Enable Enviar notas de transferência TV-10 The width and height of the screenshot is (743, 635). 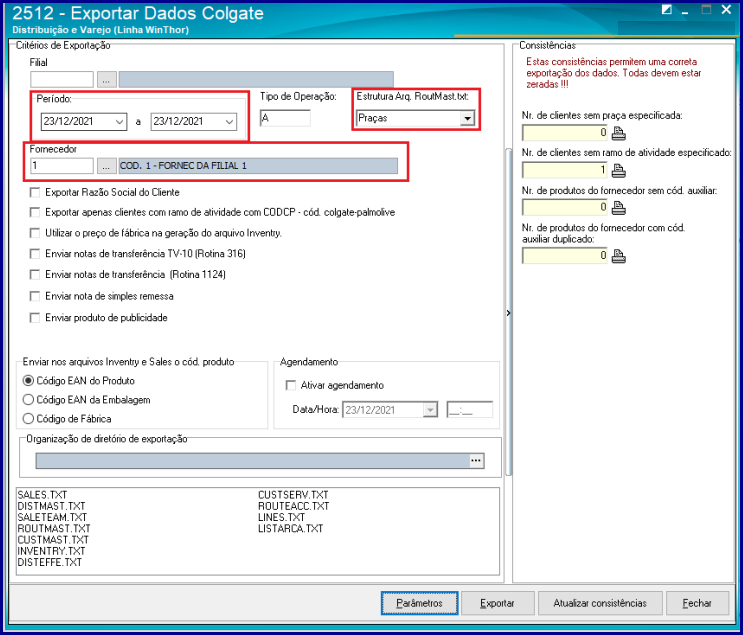(35, 254)
